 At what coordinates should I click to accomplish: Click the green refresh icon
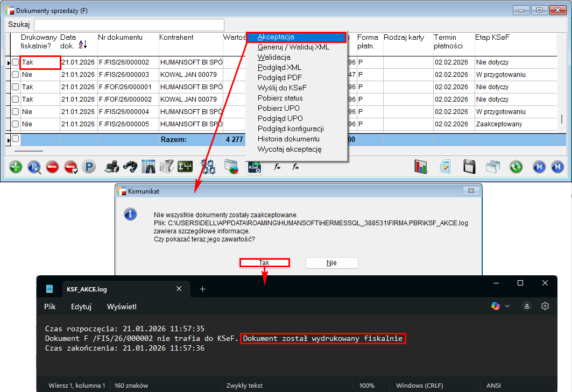(516, 167)
